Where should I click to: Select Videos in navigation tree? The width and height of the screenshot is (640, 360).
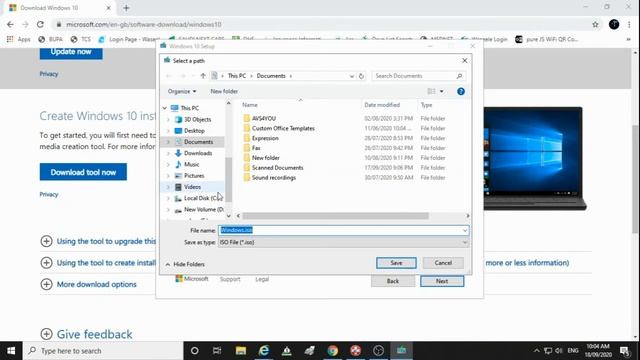(x=192, y=187)
